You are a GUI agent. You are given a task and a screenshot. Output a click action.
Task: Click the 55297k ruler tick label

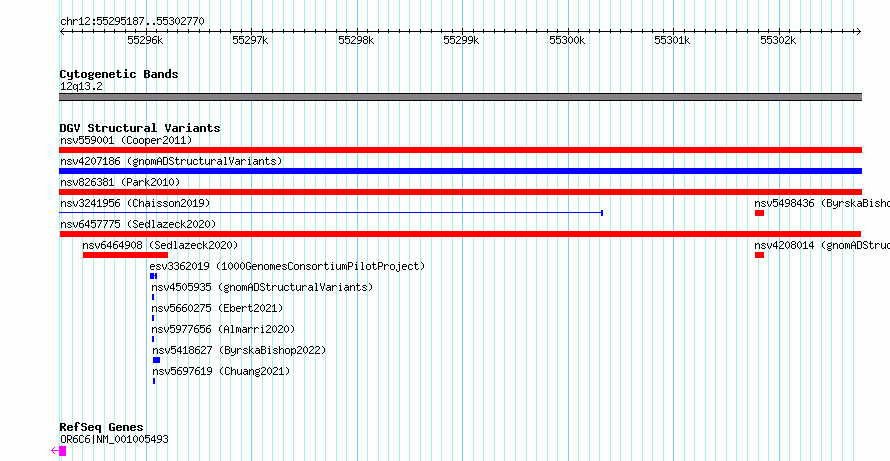pyautogui.click(x=250, y=40)
